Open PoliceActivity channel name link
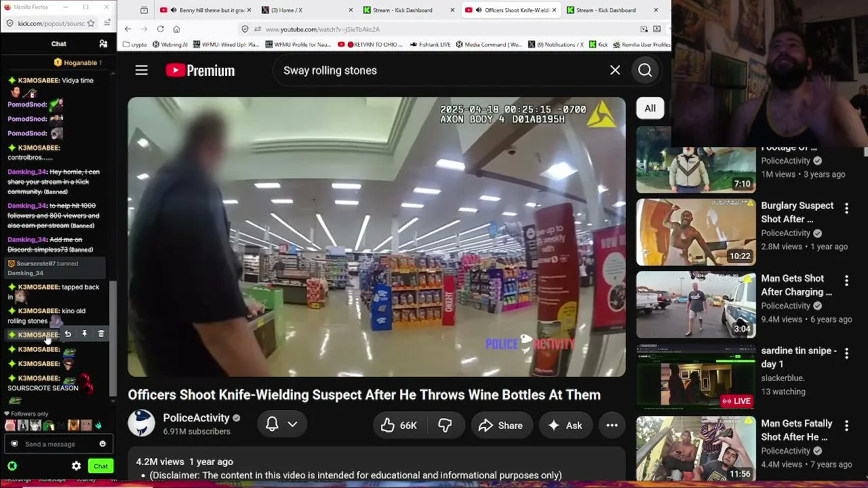 point(196,418)
